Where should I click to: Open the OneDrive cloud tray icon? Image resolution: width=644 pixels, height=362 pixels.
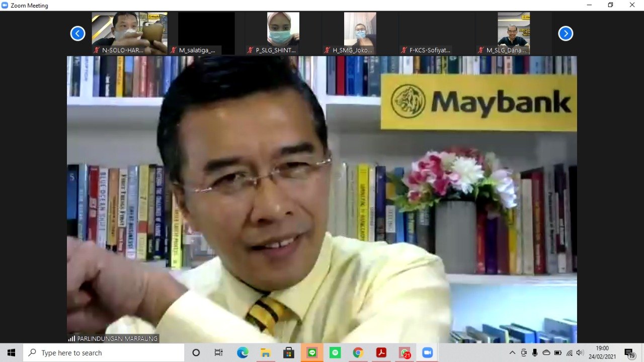(x=546, y=352)
